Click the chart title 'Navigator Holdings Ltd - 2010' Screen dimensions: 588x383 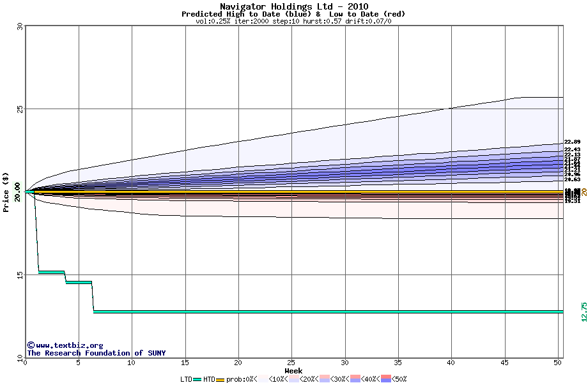[x=294, y=6]
